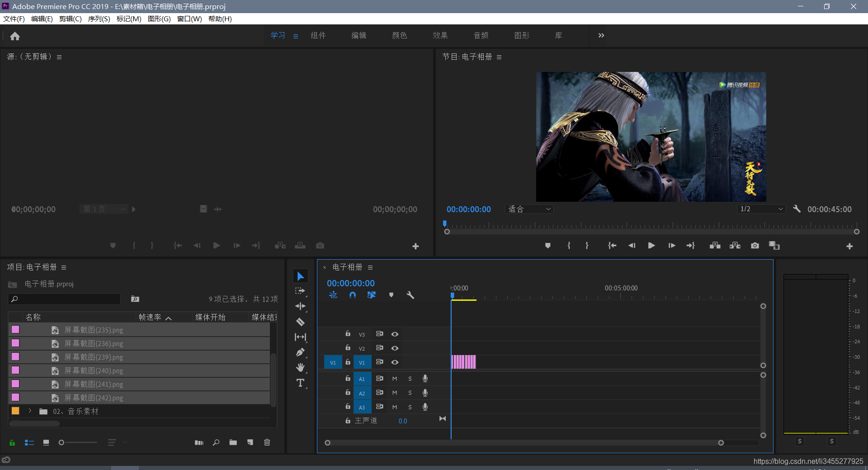Toggle V3 track output eye

(x=395, y=334)
